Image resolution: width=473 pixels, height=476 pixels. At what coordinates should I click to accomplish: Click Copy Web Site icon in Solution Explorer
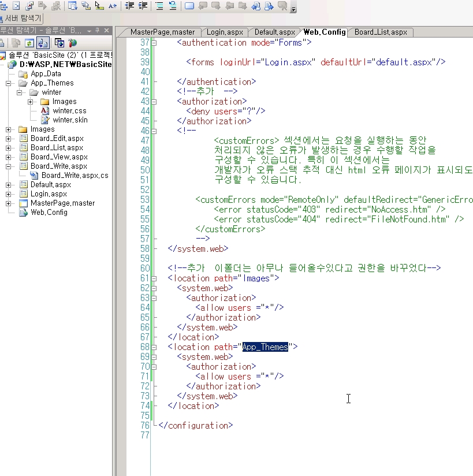59,43
